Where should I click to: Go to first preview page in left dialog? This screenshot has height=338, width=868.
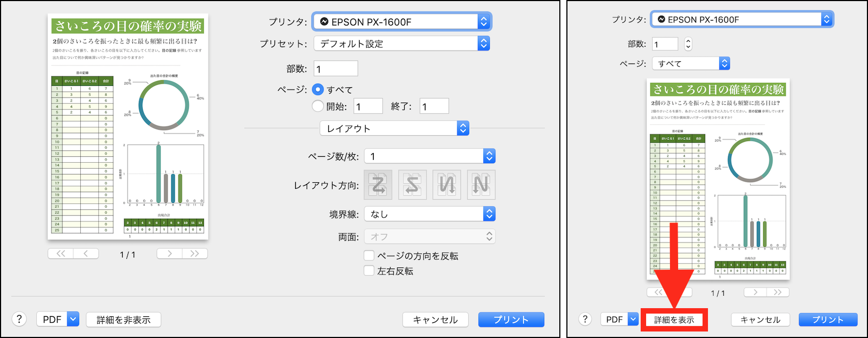61,253
